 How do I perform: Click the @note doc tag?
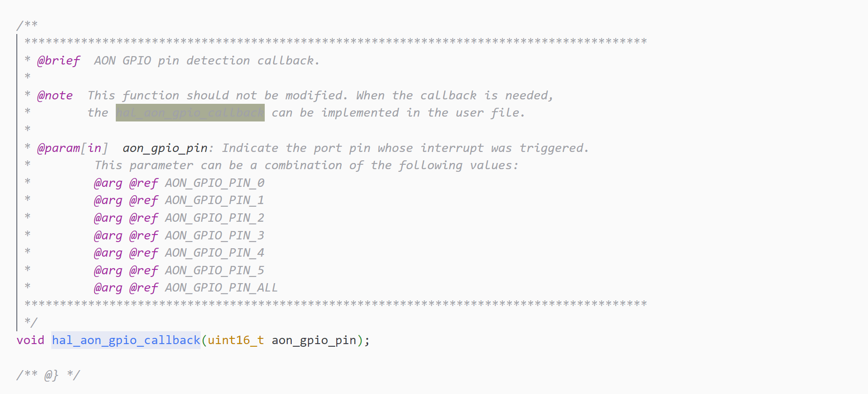[55, 95]
